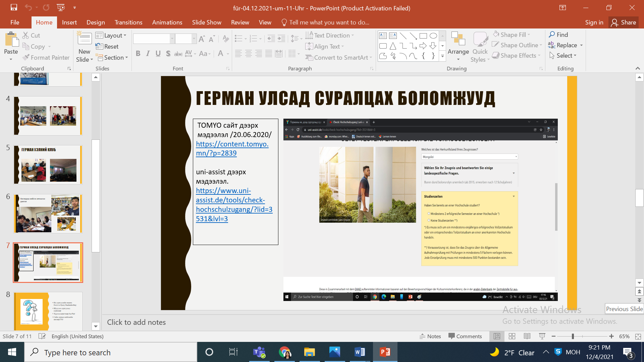644x362 pixels.
Task: Expand the Section dropdown
Action: pos(112,58)
